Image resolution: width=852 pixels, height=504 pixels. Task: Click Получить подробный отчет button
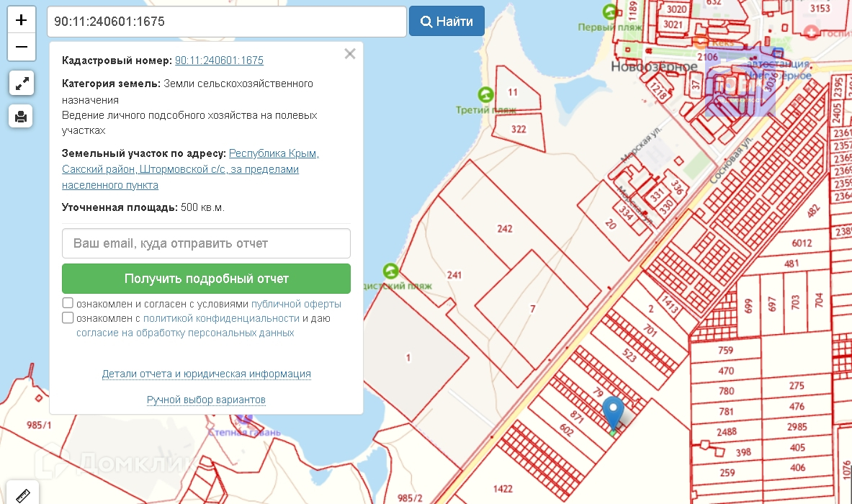coord(206,279)
